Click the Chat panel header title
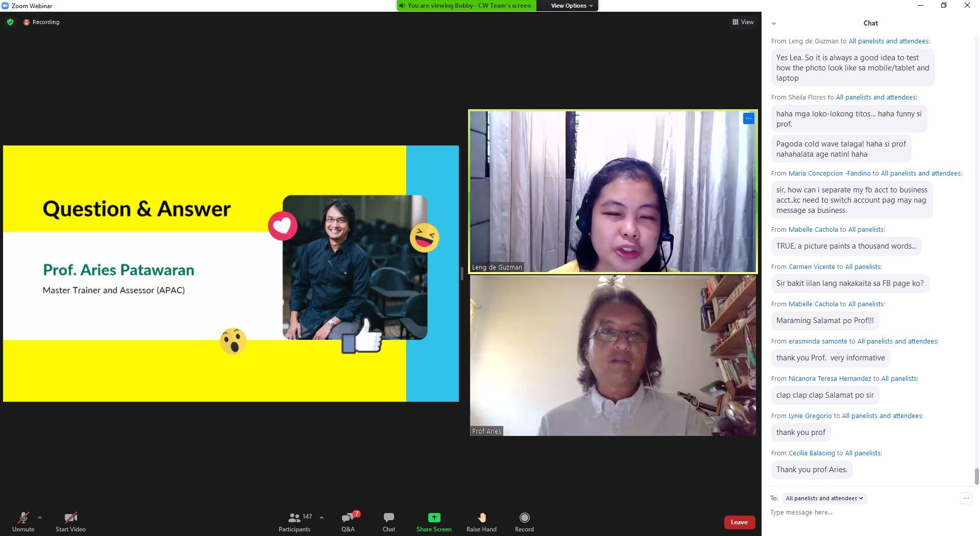Viewport: 980px width, 536px height. point(870,23)
